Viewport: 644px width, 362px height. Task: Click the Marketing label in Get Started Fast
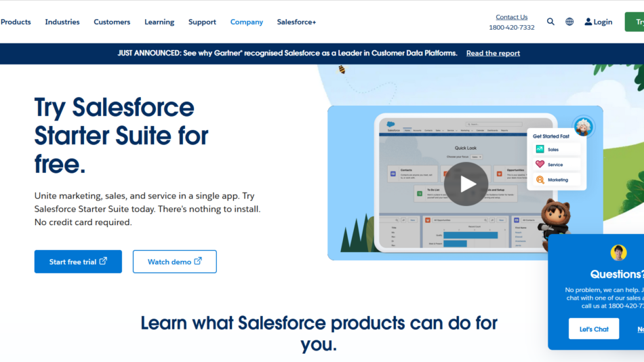pos(558,180)
